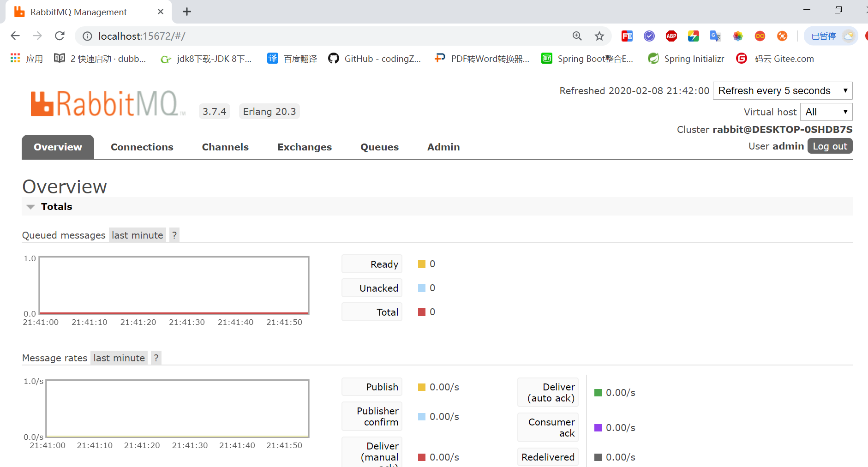Screen dimensions: 868x467
Task: Open the 码云 Gitee.com bookmark
Action: (x=775, y=59)
